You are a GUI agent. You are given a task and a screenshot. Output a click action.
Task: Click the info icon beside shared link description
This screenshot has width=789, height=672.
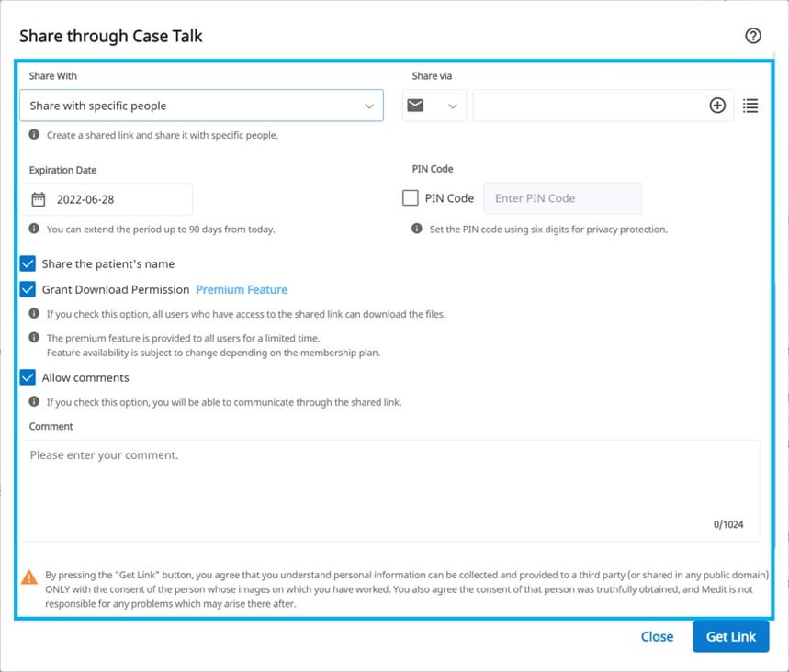(x=34, y=134)
